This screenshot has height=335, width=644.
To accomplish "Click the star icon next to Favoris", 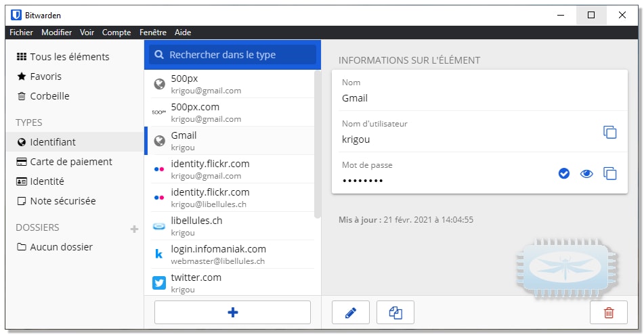I will 22,76.
